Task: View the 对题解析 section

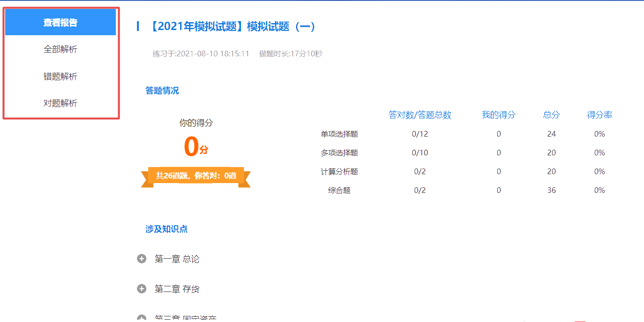Action: tap(60, 103)
